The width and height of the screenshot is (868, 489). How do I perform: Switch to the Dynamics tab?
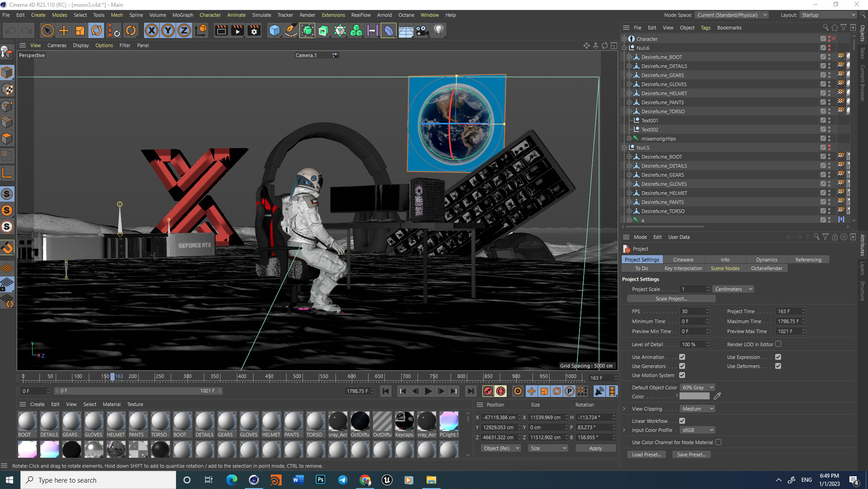pyautogui.click(x=766, y=260)
